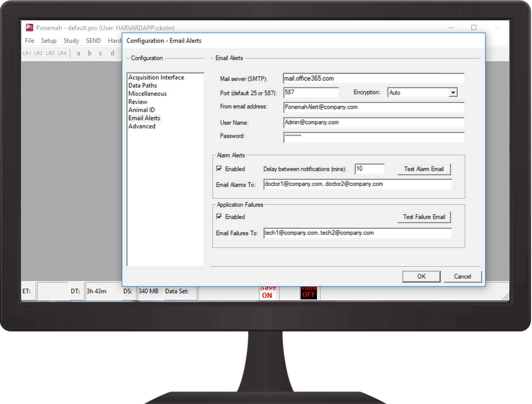
Task: Click the Cancel button
Action: [462, 277]
